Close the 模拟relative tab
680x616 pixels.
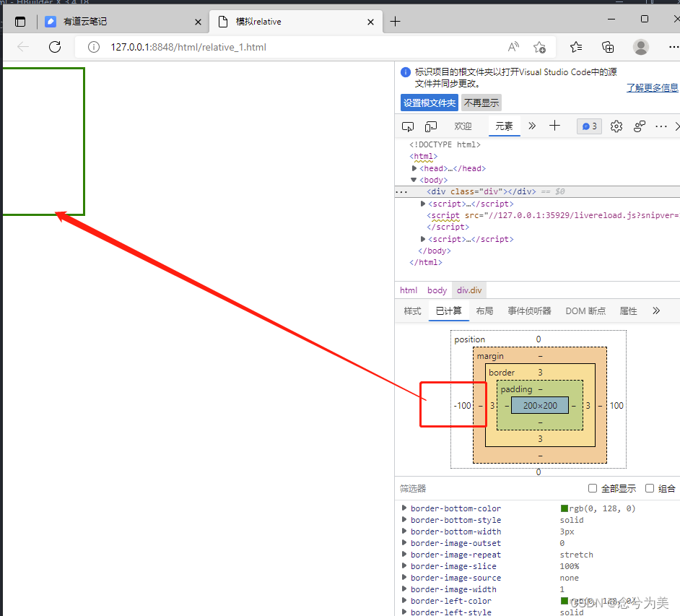click(x=370, y=22)
